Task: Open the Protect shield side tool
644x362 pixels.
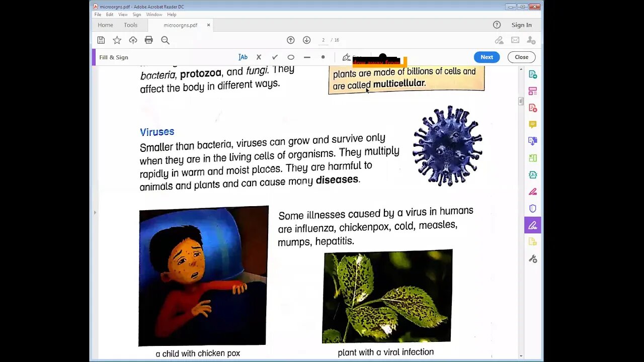Action: (533, 208)
